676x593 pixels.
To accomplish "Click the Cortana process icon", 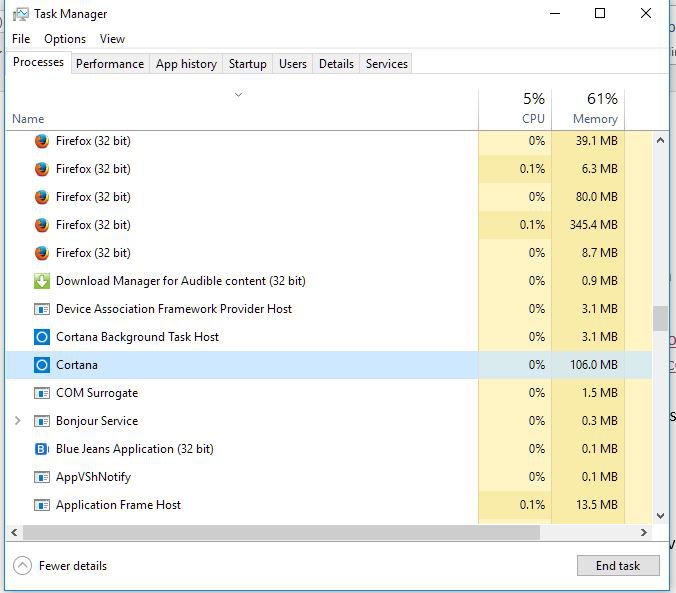I will click(42, 365).
